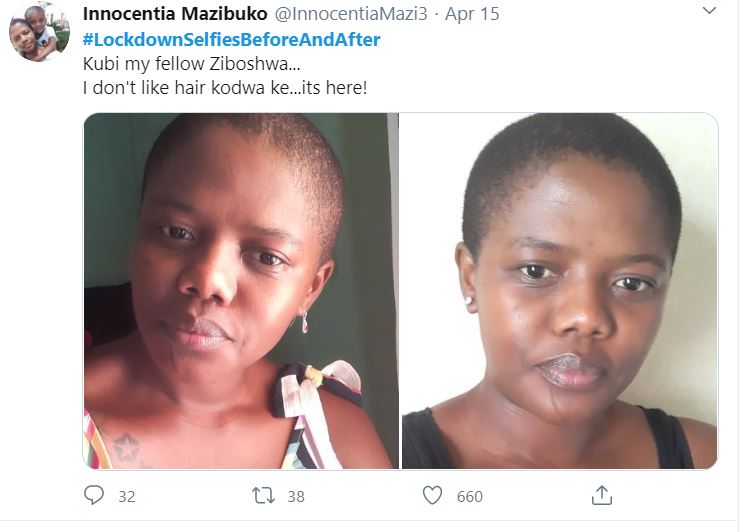This screenshot has width=749, height=532.
Task: Click the white gap between the two photos
Action: click(400, 290)
